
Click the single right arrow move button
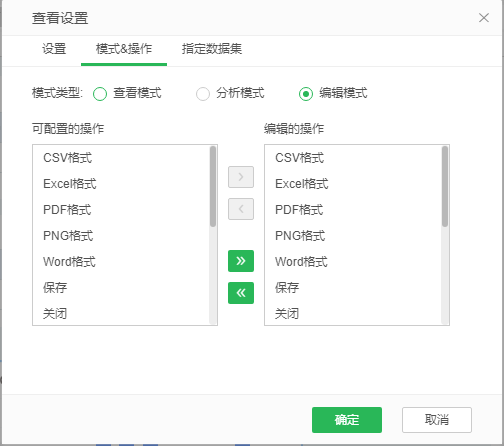click(x=241, y=177)
